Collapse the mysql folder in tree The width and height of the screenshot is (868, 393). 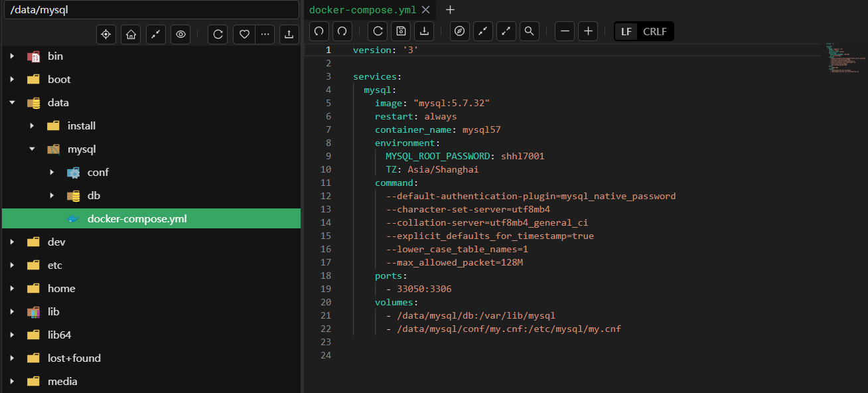32,149
